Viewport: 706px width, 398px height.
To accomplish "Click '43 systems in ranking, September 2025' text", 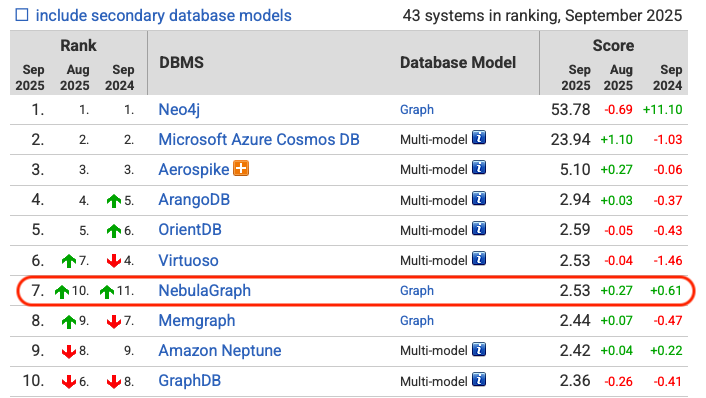I will point(543,16).
